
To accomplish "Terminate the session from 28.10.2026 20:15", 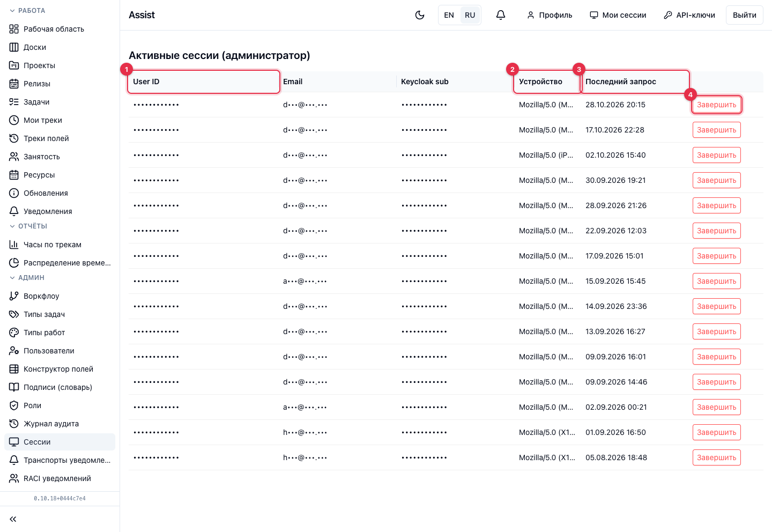I will click(717, 105).
